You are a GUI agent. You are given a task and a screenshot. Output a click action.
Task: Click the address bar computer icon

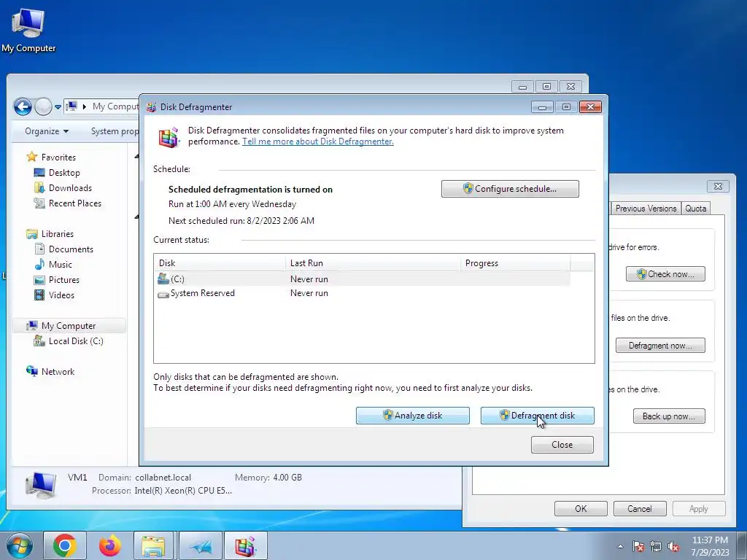tap(71, 106)
